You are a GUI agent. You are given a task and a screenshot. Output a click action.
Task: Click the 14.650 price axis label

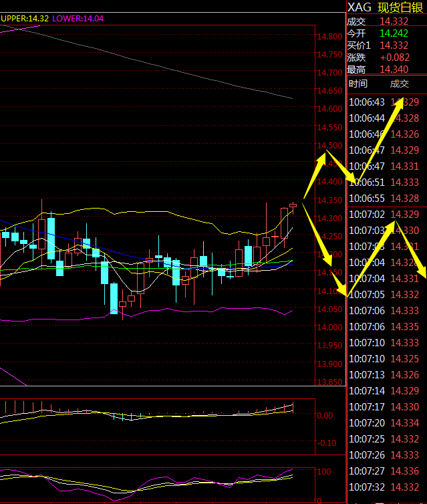pos(329,91)
